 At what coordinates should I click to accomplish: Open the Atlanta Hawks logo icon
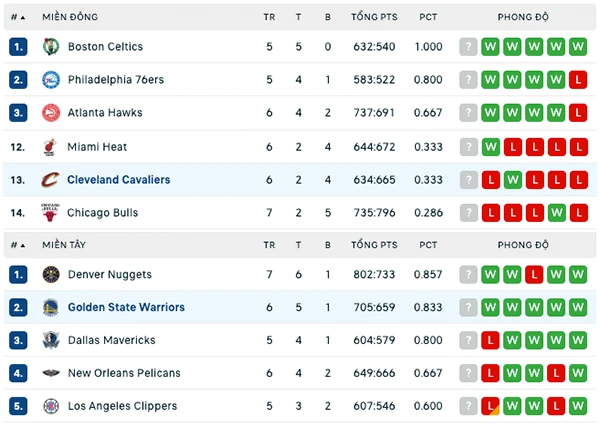51,113
